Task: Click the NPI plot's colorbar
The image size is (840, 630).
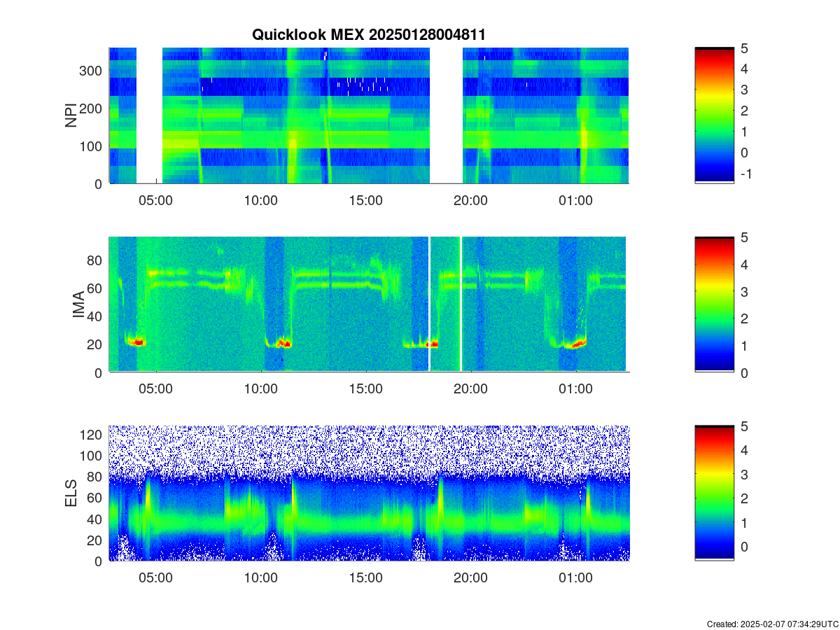Action: pos(714,115)
